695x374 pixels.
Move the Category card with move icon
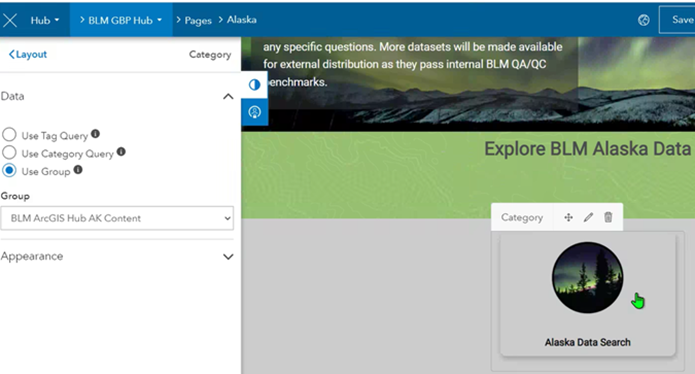click(568, 217)
